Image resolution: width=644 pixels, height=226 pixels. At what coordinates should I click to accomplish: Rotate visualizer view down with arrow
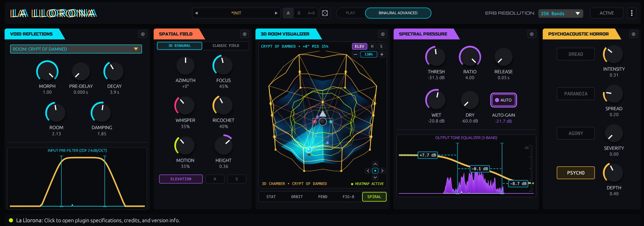click(375, 177)
